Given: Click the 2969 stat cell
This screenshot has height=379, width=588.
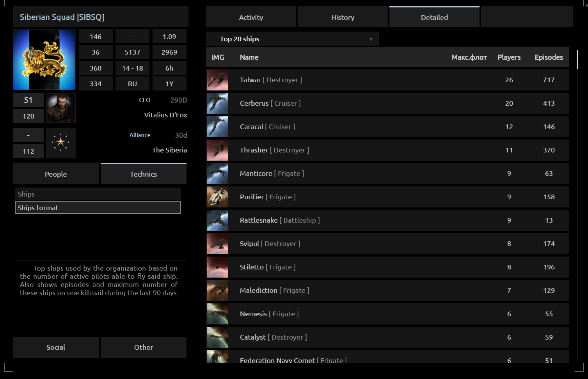Looking at the screenshot, I should (x=169, y=52).
